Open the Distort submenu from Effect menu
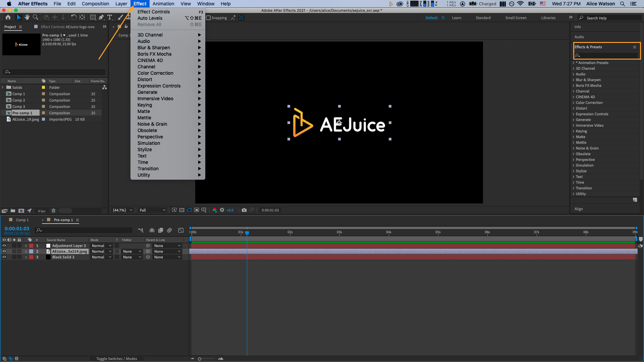Viewport: 644px width, 362px height. coord(144,79)
